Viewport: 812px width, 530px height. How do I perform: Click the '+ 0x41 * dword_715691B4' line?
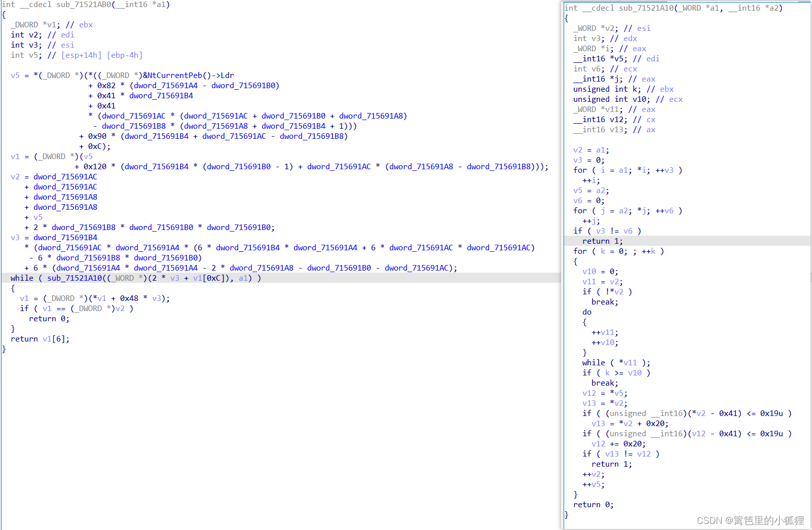pos(140,96)
